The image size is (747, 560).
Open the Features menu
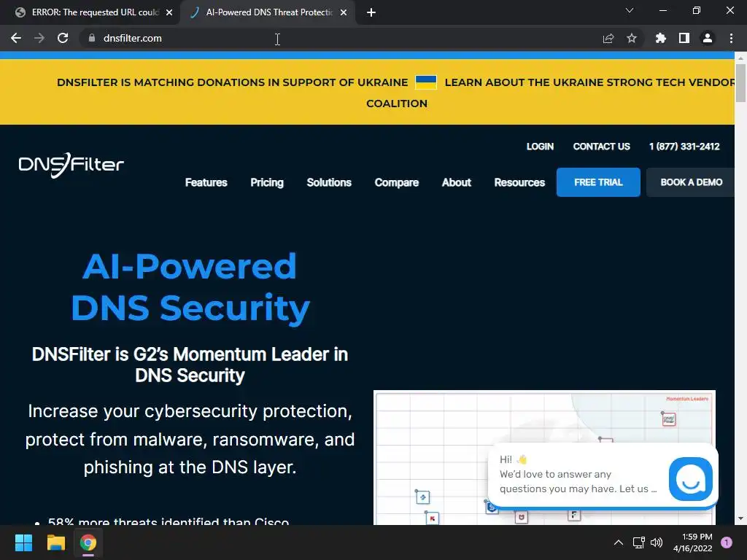tap(206, 182)
